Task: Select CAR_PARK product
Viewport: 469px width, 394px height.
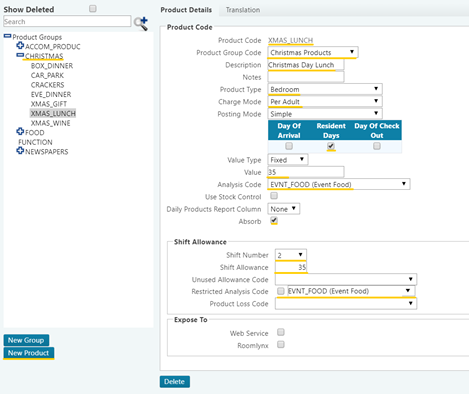Action: point(47,75)
